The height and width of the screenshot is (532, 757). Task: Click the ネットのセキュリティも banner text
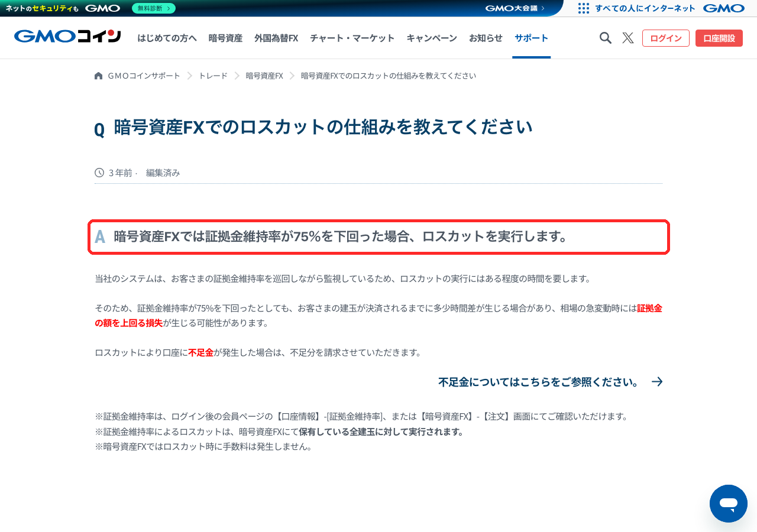click(x=42, y=8)
